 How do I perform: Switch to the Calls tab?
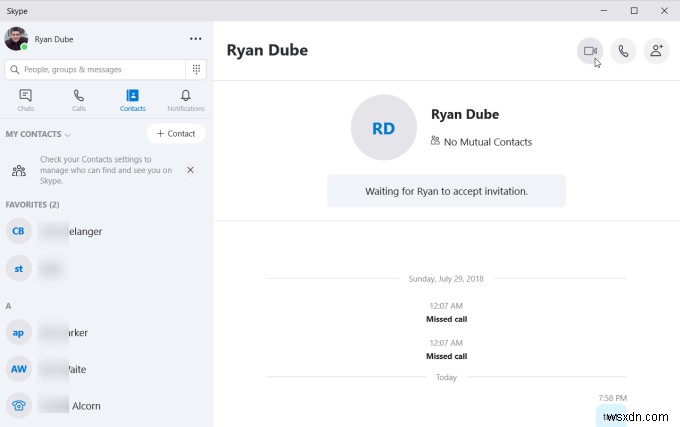[79, 100]
